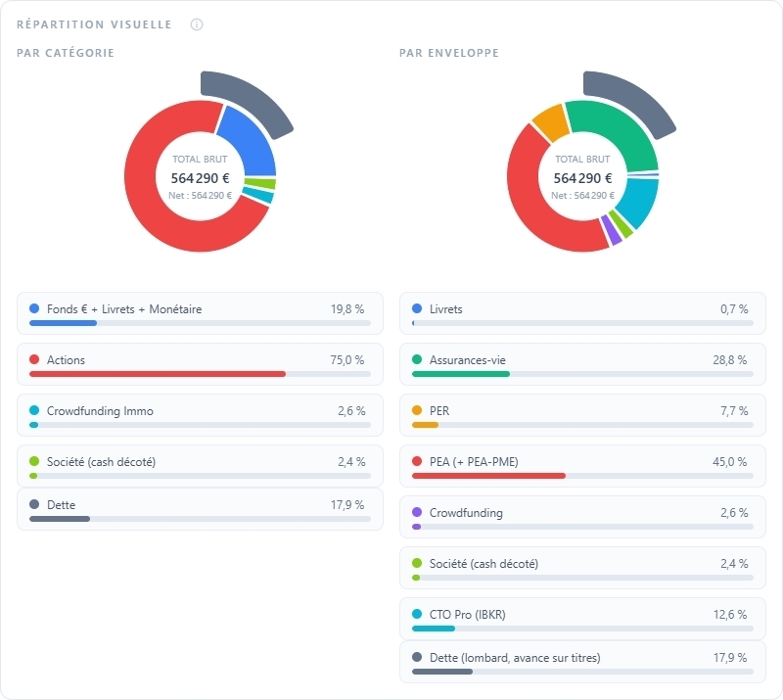This screenshot has height=700, width=783.
Task: Select the Société (cash décoté) label under Par catégorie
Action: click(x=102, y=462)
